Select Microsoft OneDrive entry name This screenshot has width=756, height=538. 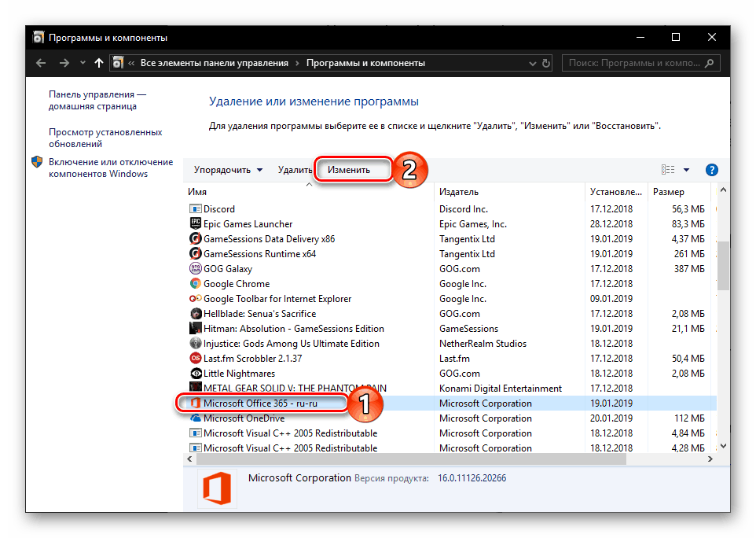tap(244, 418)
